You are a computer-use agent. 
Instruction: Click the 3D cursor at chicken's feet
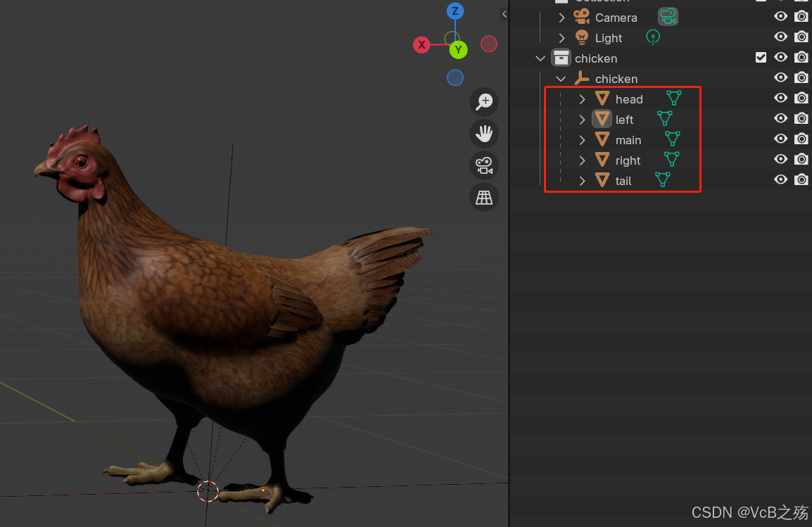tap(208, 490)
